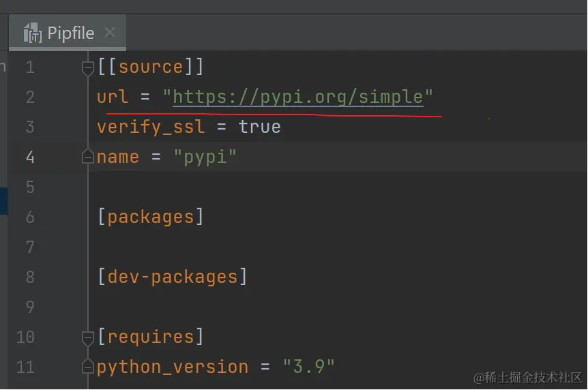Click line number 5 in the gutter
588x390 pixels.
point(29,187)
